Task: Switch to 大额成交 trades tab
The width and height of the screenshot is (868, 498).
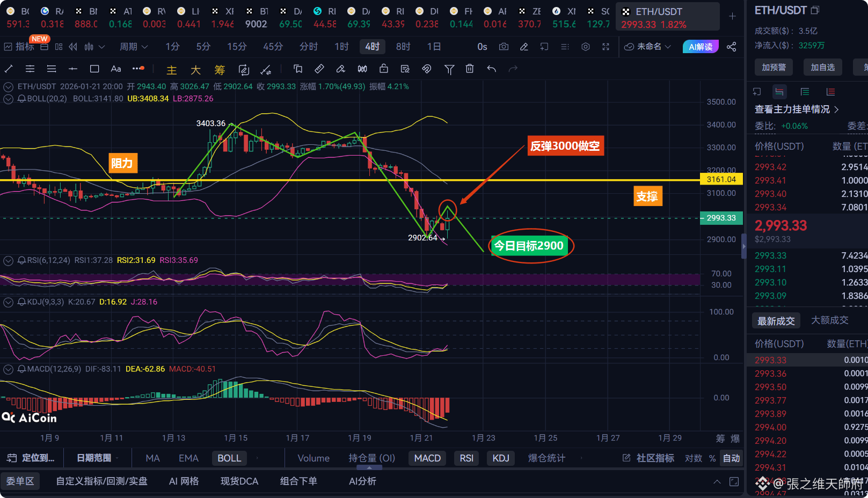Action: coord(829,320)
